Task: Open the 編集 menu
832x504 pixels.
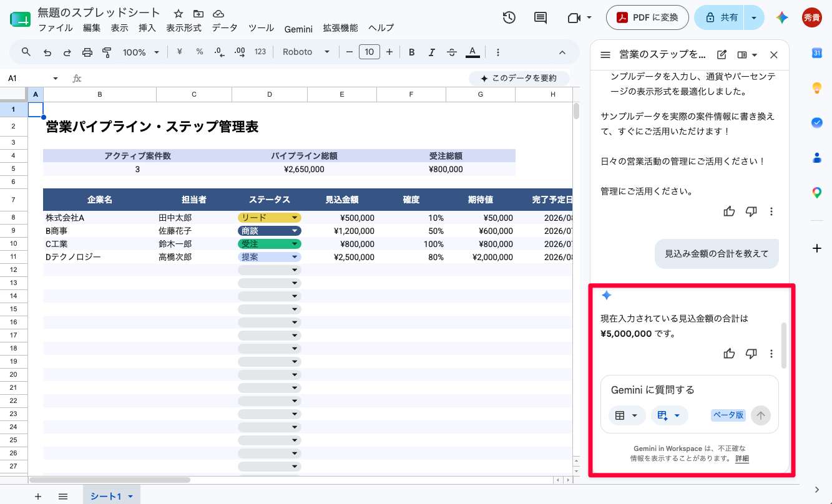Action: click(92, 28)
